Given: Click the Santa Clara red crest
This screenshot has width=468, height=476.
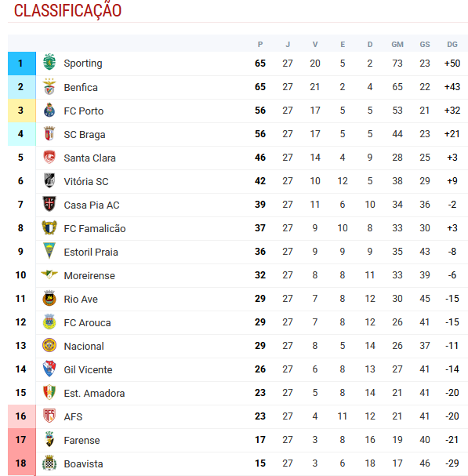Looking at the screenshot, I should 49,158.
